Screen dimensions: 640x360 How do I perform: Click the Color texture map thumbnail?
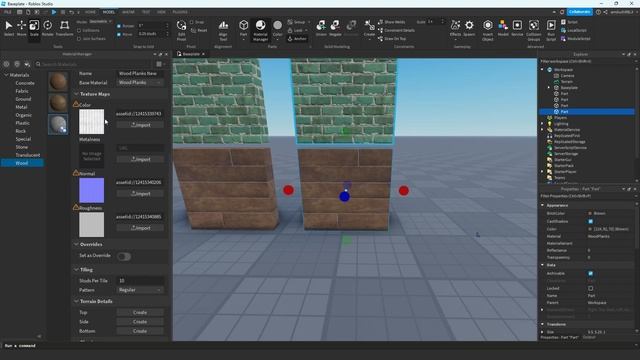pos(91,121)
